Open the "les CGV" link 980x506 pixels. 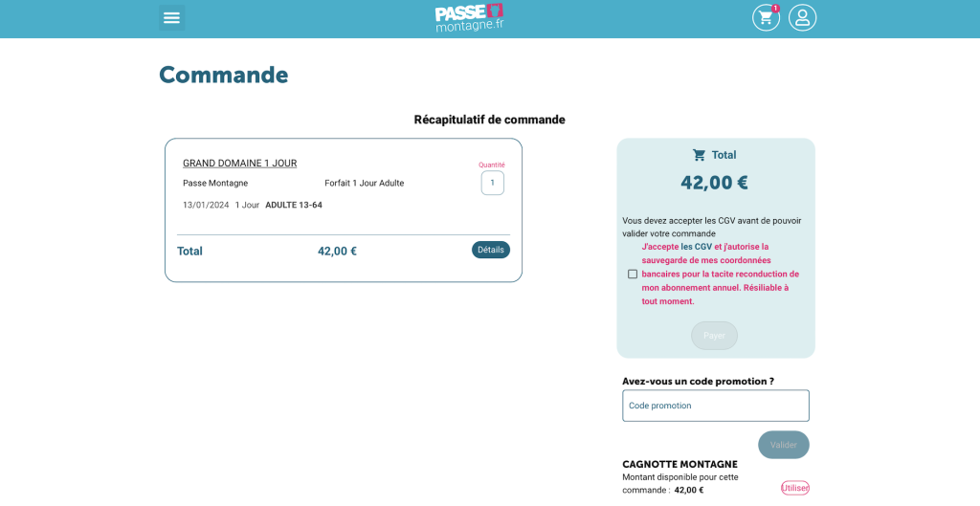(x=697, y=247)
